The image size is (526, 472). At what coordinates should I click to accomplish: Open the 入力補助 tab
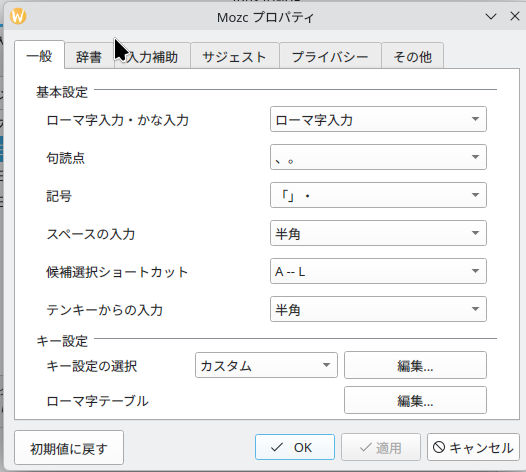[152, 56]
